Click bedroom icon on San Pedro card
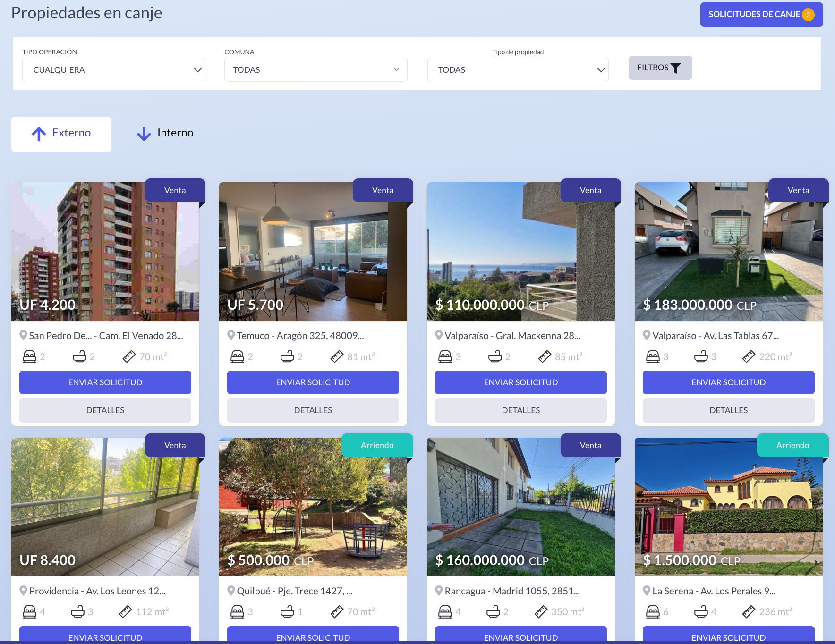This screenshot has width=835, height=644. point(29,356)
